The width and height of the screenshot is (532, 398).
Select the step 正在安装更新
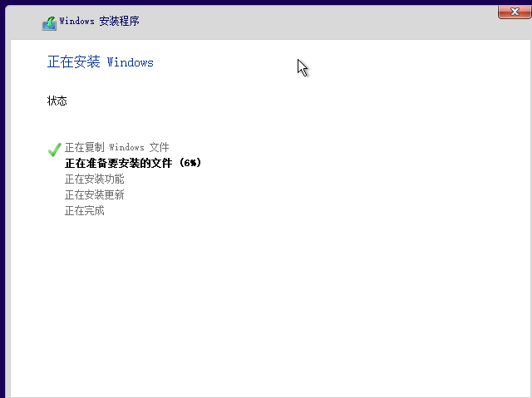94,195
